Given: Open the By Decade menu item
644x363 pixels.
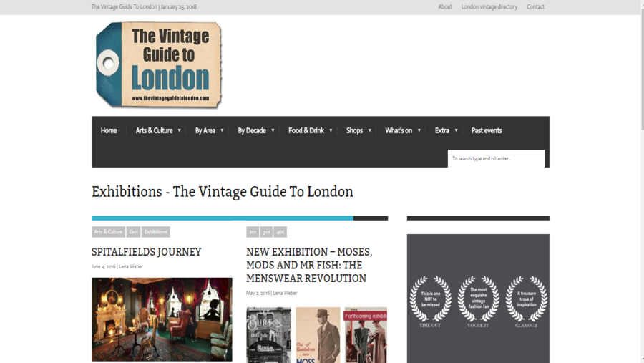Looking at the screenshot, I should 252,130.
